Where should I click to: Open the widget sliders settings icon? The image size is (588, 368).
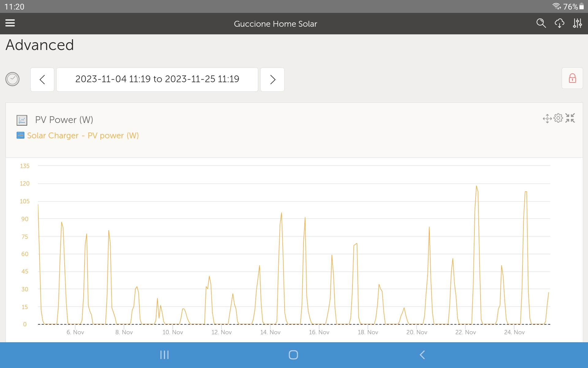coord(577,23)
